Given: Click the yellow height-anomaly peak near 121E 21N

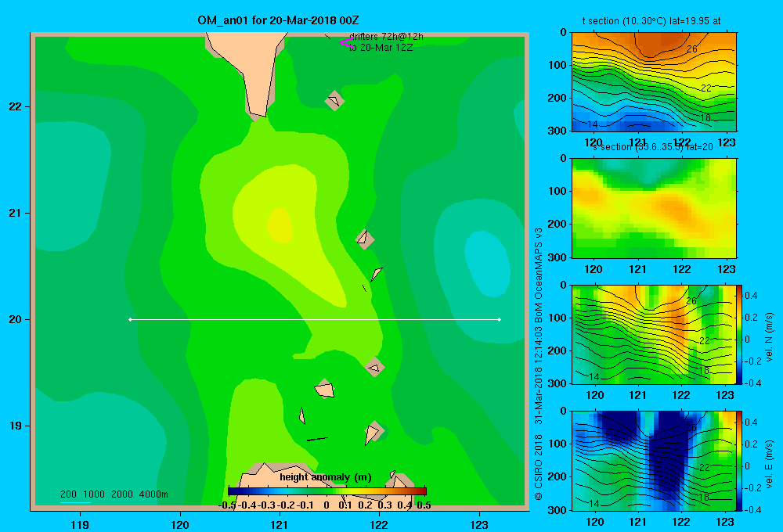Looking at the screenshot, I should coord(280,225).
